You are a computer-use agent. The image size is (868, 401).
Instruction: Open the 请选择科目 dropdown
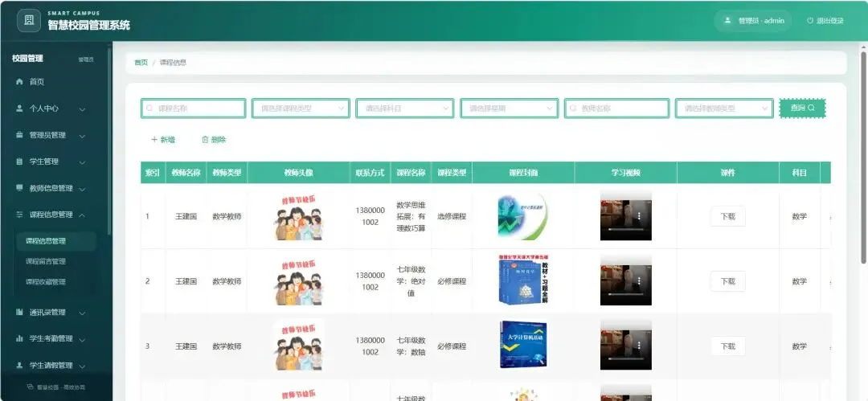[x=404, y=108]
